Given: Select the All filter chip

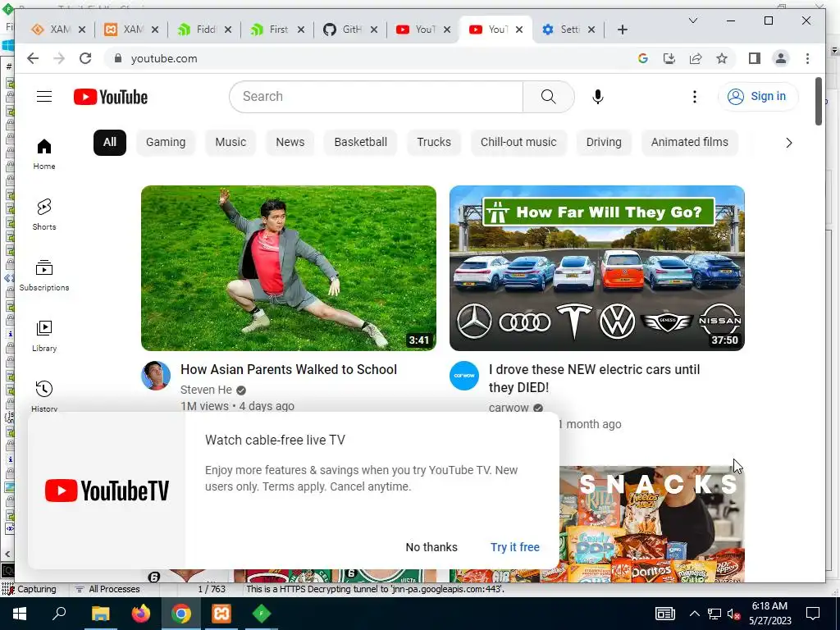Looking at the screenshot, I should click(x=109, y=142).
